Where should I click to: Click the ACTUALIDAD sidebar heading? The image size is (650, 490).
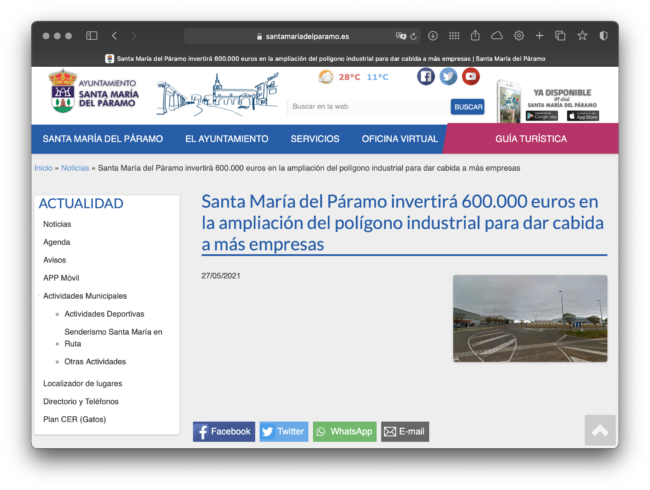[x=81, y=204]
